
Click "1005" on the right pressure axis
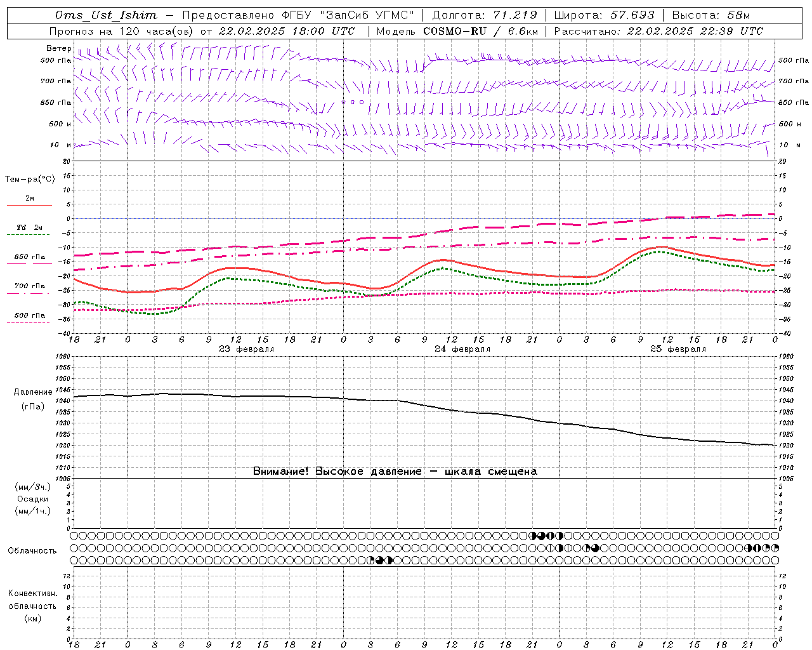[x=786, y=479]
